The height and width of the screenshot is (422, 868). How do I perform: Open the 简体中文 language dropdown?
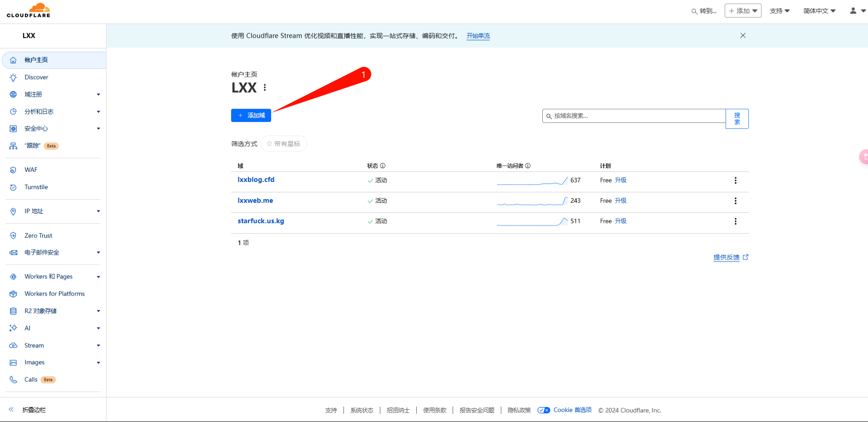click(x=819, y=11)
